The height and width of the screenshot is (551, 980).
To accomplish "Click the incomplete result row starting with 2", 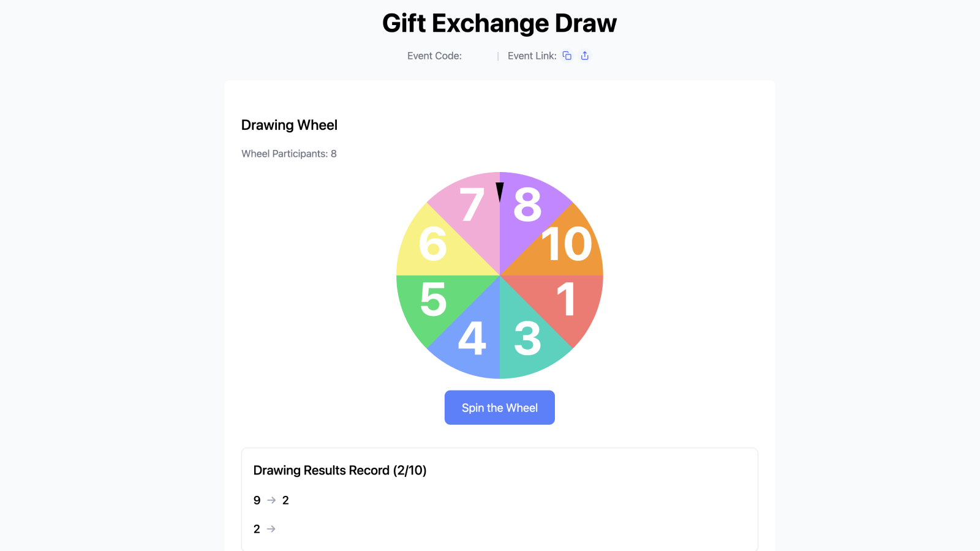I will coord(265,529).
